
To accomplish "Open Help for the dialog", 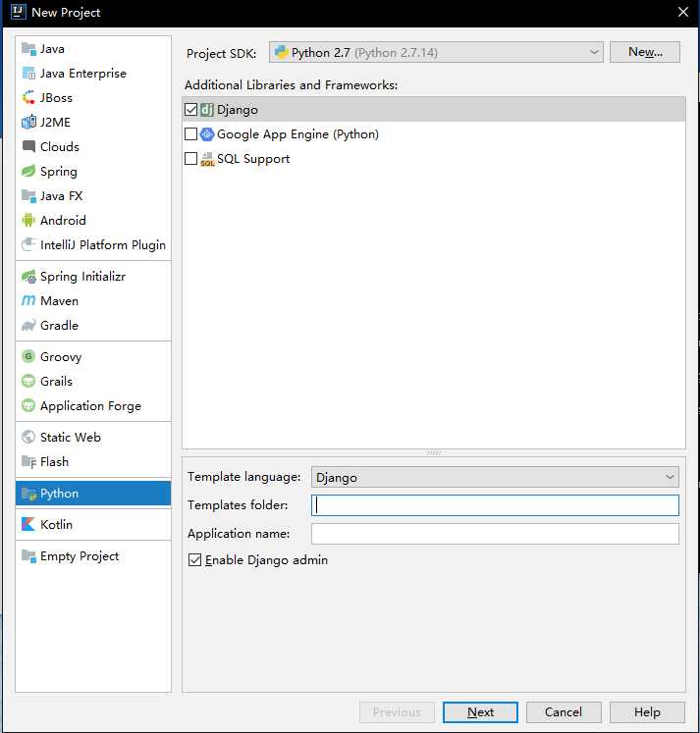I will point(647,712).
